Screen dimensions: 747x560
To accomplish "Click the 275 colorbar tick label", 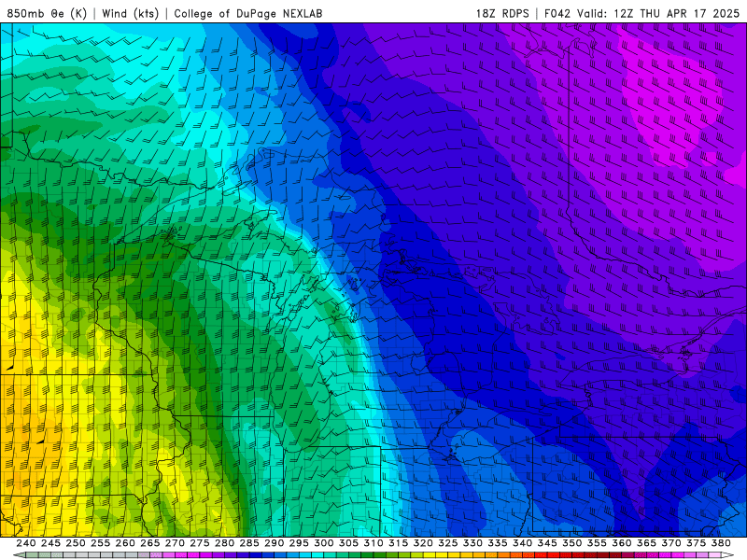I will pos(199,543).
